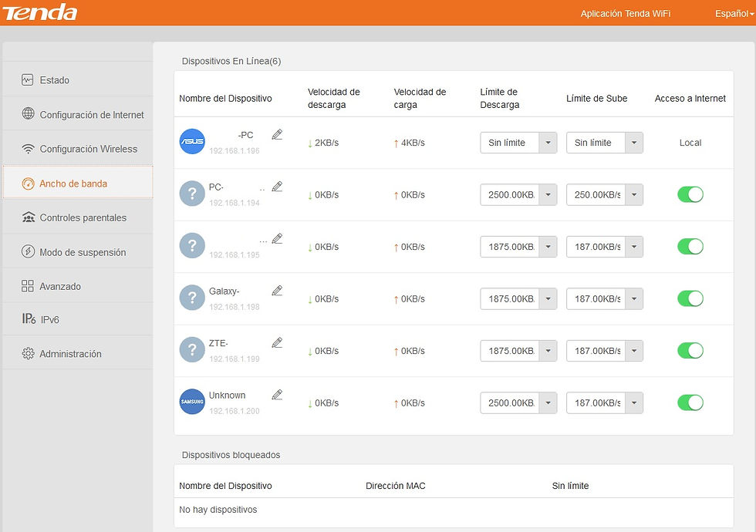Click the WiFi icon for Configuración Wireless
The height and width of the screenshot is (532, 756).
[28, 149]
